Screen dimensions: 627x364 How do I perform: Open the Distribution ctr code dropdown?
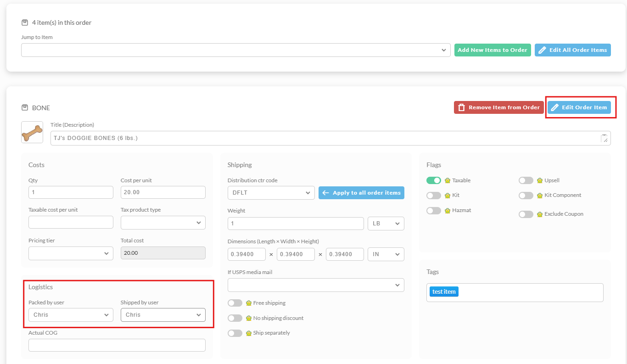pos(271,193)
